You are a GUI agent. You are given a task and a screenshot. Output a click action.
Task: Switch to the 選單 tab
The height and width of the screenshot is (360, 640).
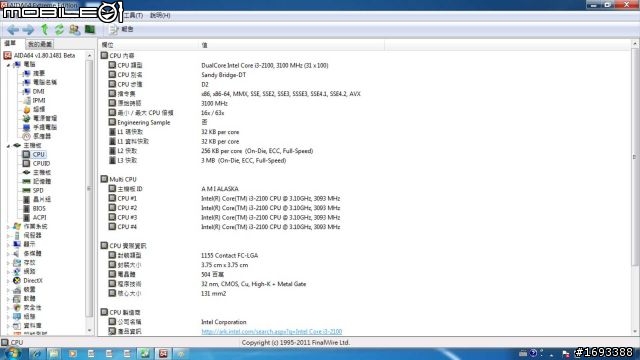coord(10,44)
